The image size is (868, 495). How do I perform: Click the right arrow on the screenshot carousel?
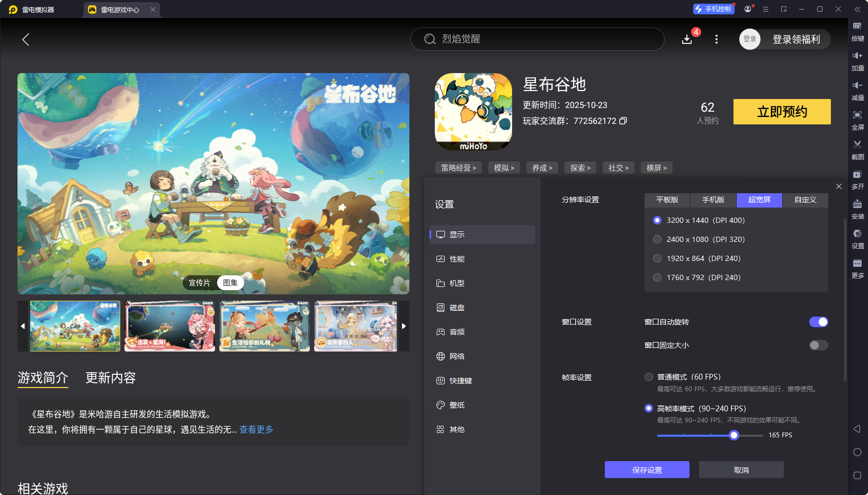pyautogui.click(x=404, y=326)
